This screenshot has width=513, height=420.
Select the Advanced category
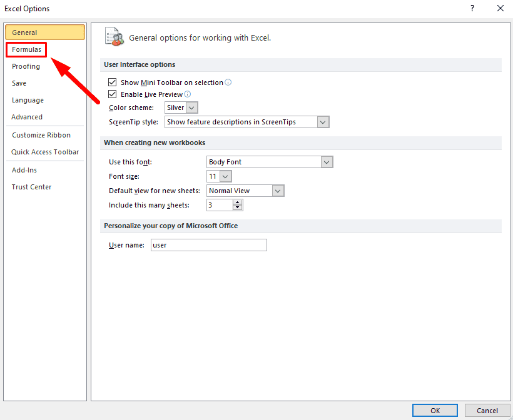coord(27,117)
